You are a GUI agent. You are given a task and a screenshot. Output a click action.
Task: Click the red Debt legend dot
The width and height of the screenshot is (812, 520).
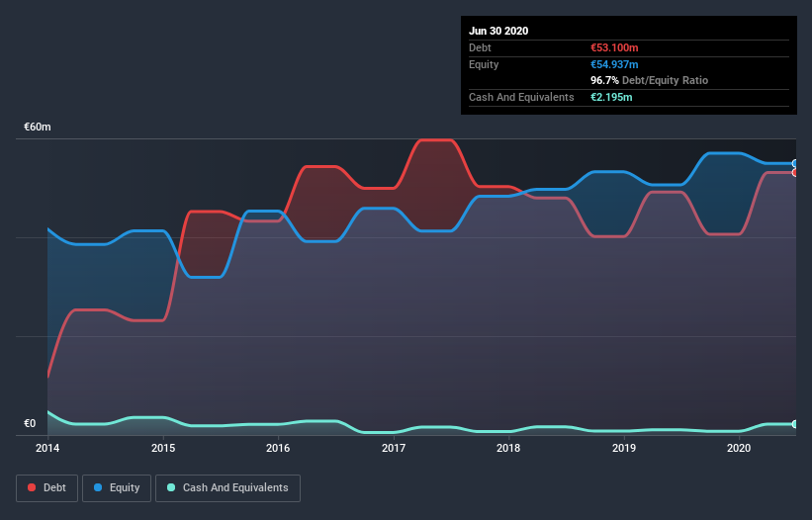pos(32,487)
